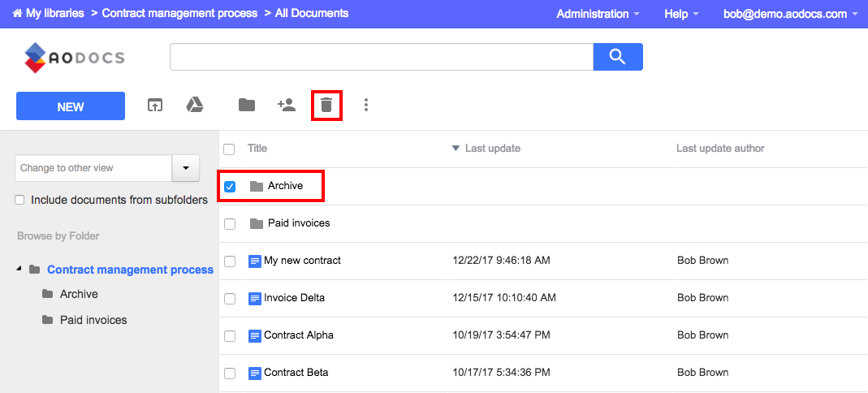Click the Browse by Folder label
868x393 pixels.
58,235
